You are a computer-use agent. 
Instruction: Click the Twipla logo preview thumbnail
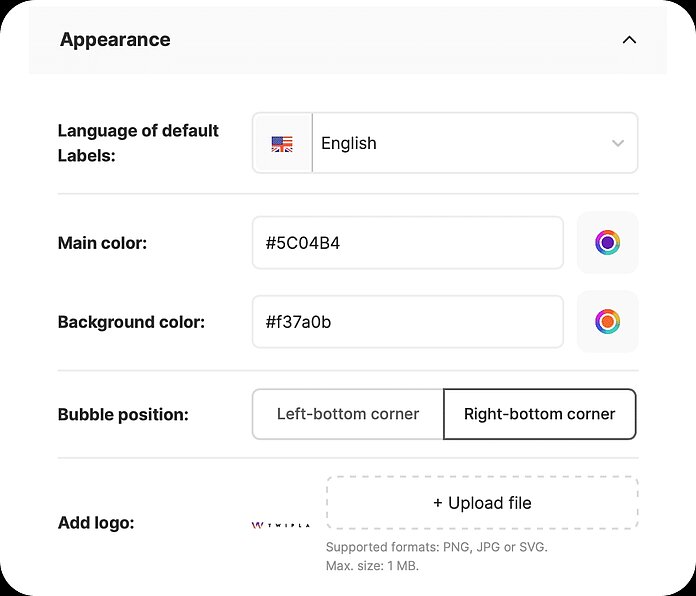[280, 524]
